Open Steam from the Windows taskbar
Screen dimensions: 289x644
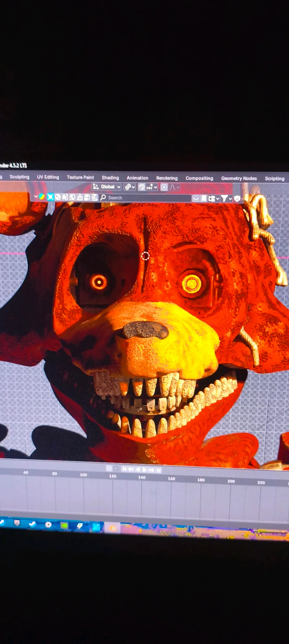click(x=32, y=524)
